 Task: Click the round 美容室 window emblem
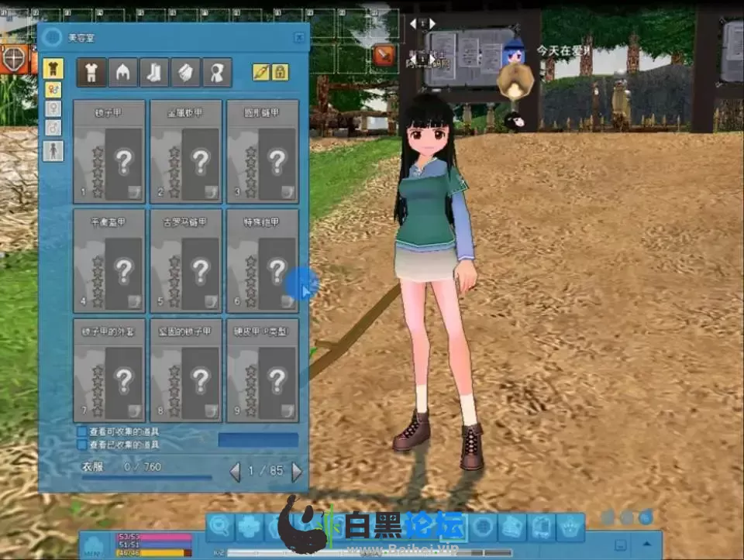[52, 37]
